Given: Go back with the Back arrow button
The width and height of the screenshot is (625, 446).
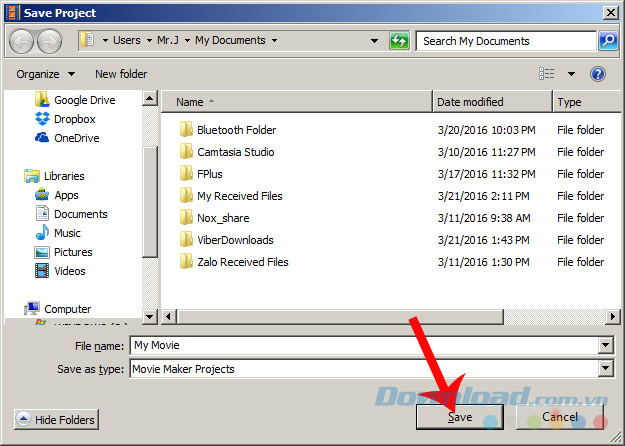Looking at the screenshot, I should point(21,41).
